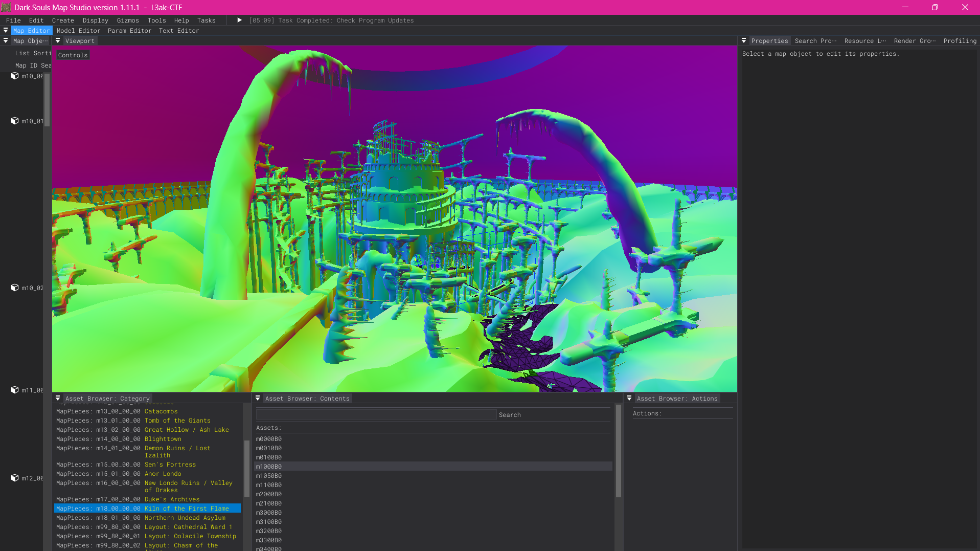Open the Properties panel dropdown arrow

[744, 41]
